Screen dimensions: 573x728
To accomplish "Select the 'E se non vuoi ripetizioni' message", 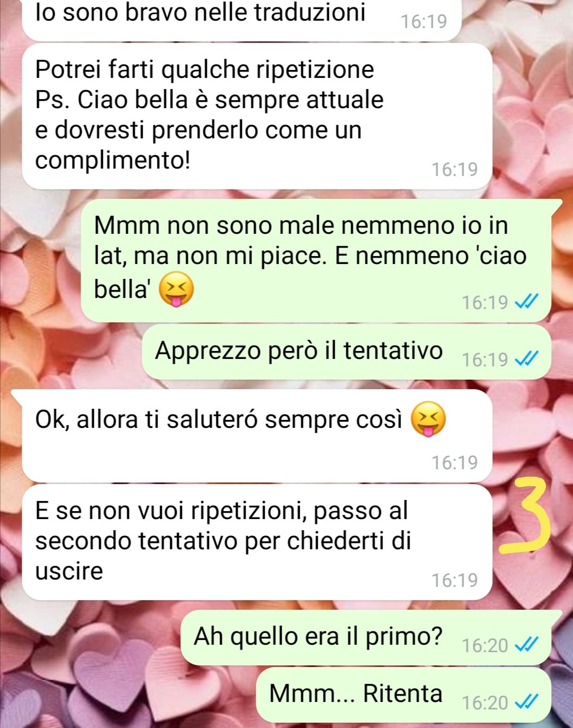I will coord(257,542).
